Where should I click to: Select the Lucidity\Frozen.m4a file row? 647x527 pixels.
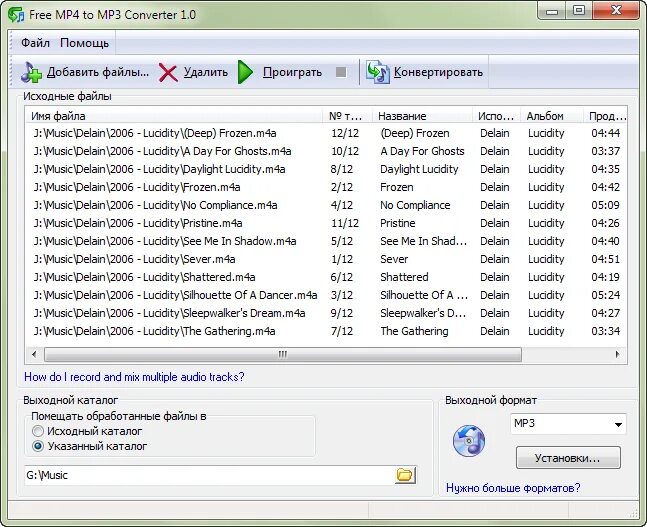[x=326, y=187]
